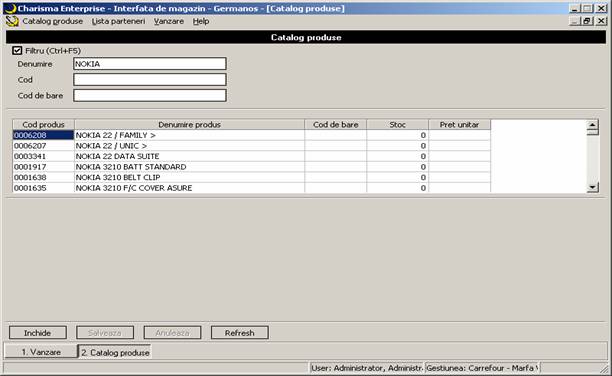Click the Cod de bare column header
The image size is (612, 376).
[x=336, y=125]
